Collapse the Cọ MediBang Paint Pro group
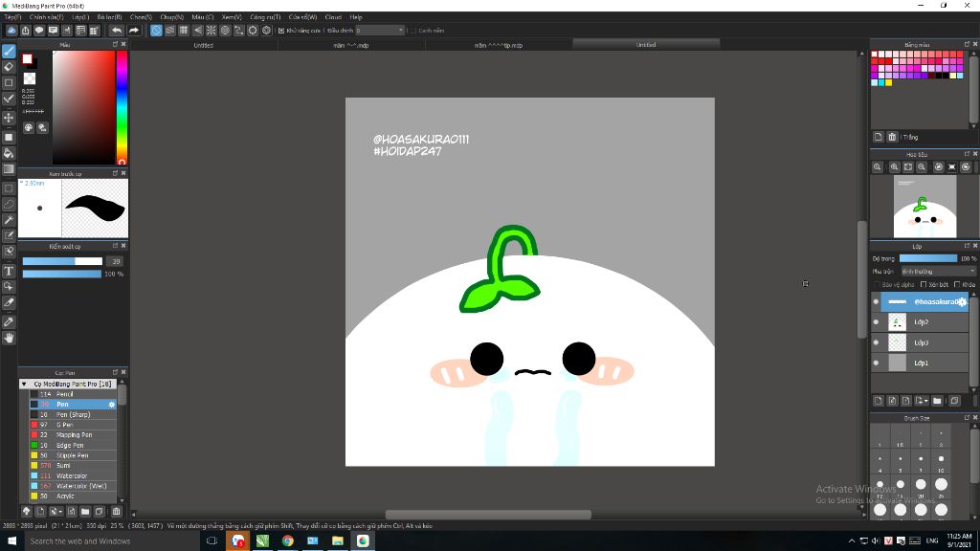Image resolution: width=980 pixels, height=551 pixels. (24, 384)
